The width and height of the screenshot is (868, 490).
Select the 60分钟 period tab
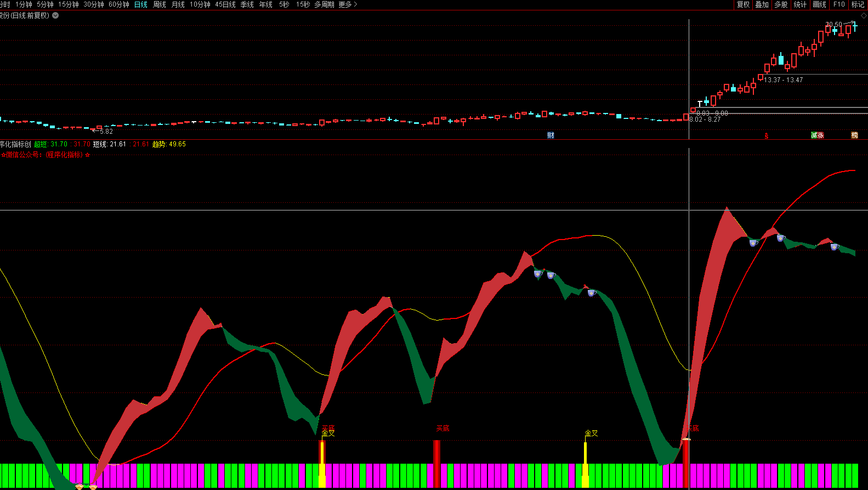119,4
